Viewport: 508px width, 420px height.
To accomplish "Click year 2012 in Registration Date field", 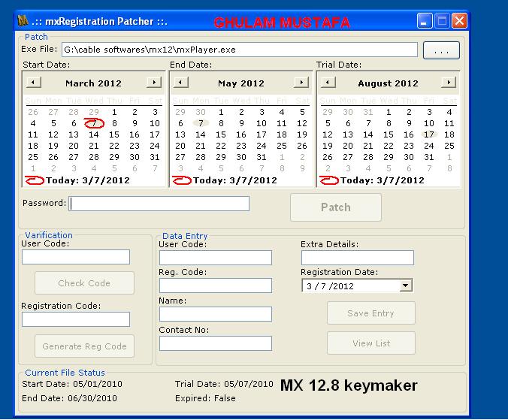I will click(x=343, y=286).
